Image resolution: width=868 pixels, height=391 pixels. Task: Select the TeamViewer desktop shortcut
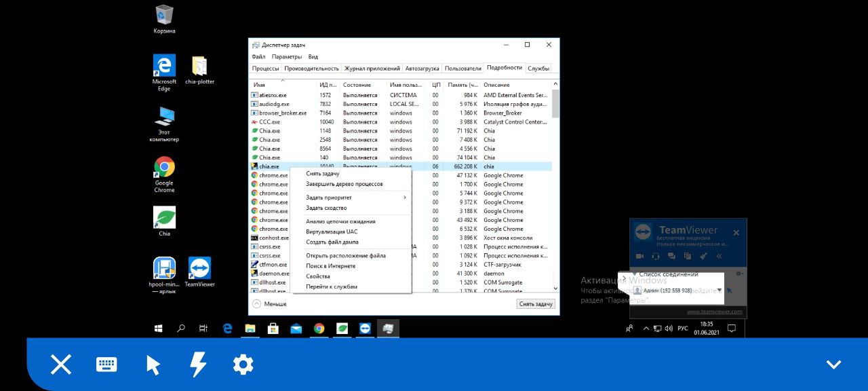point(199,272)
